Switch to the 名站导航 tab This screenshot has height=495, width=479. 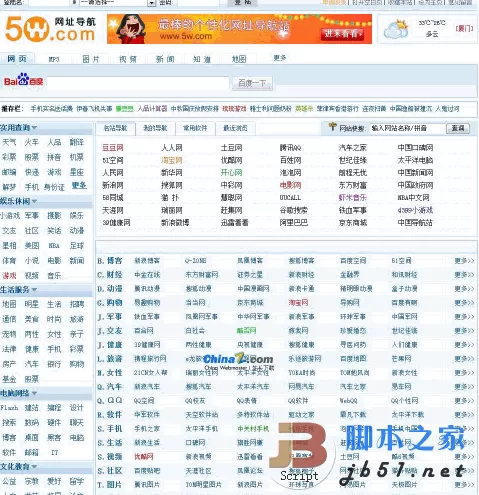pos(115,128)
